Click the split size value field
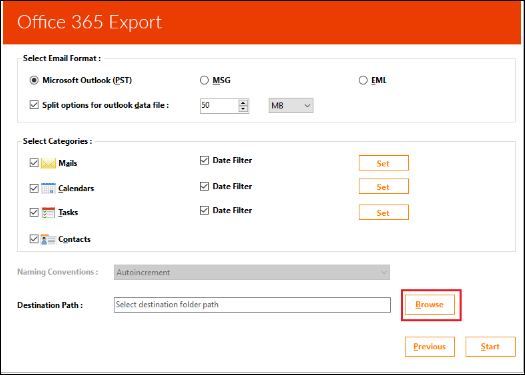Image resolution: width=525 pixels, height=375 pixels. (219, 106)
